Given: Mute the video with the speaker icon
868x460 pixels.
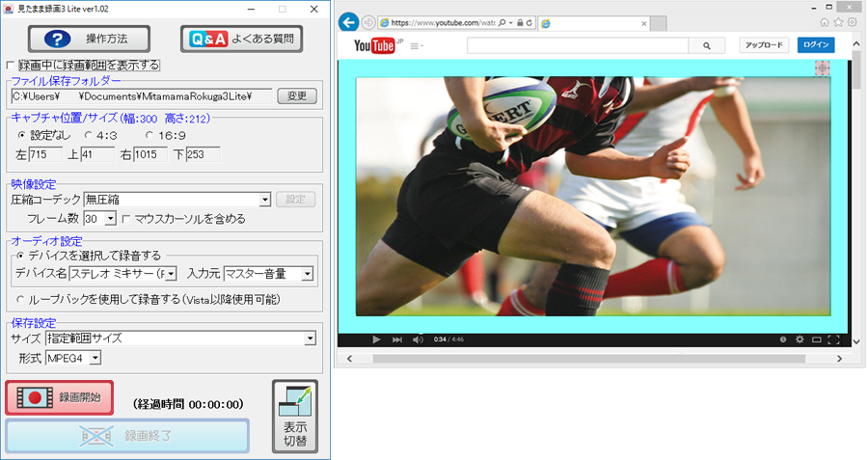Looking at the screenshot, I should pyautogui.click(x=418, y=339).
